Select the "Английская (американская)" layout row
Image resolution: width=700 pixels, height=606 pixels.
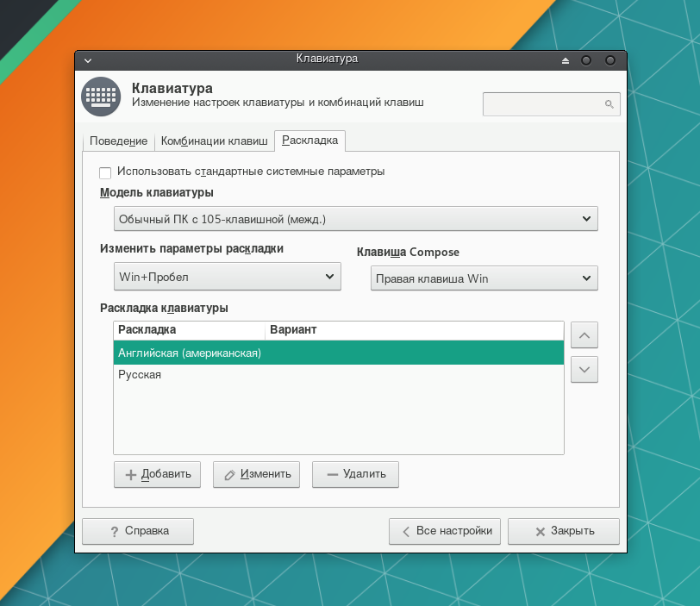coord(339,353)
